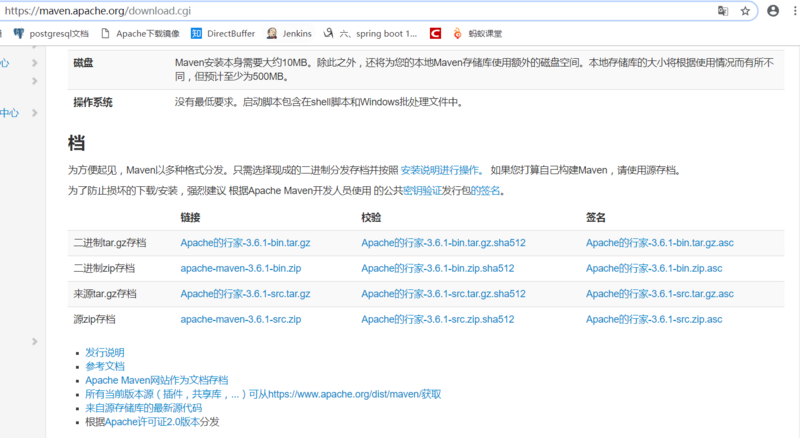Screen dimensions: 800x438
Task: Open the 蚂蚁课堂 bookmark
Action: 478,34
